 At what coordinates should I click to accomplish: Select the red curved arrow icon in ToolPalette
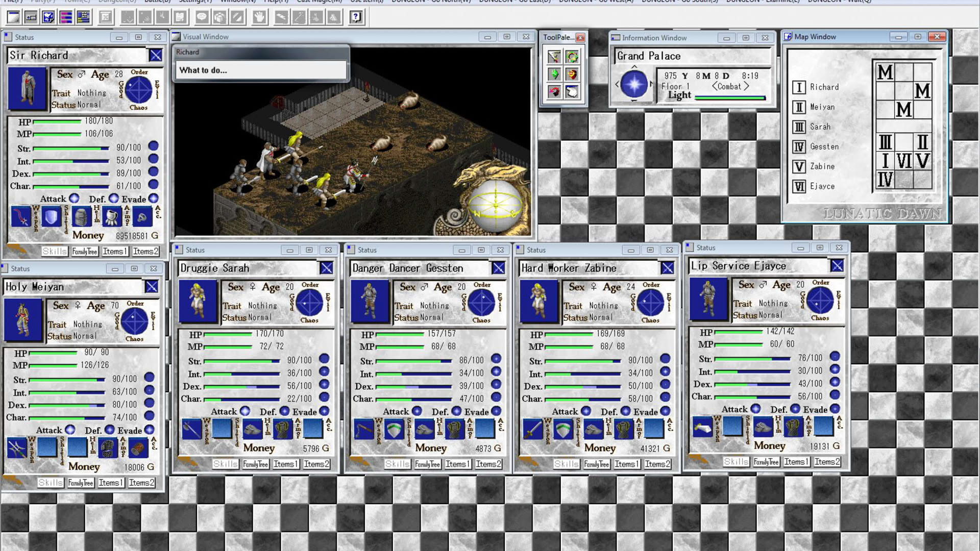[554, 92]
